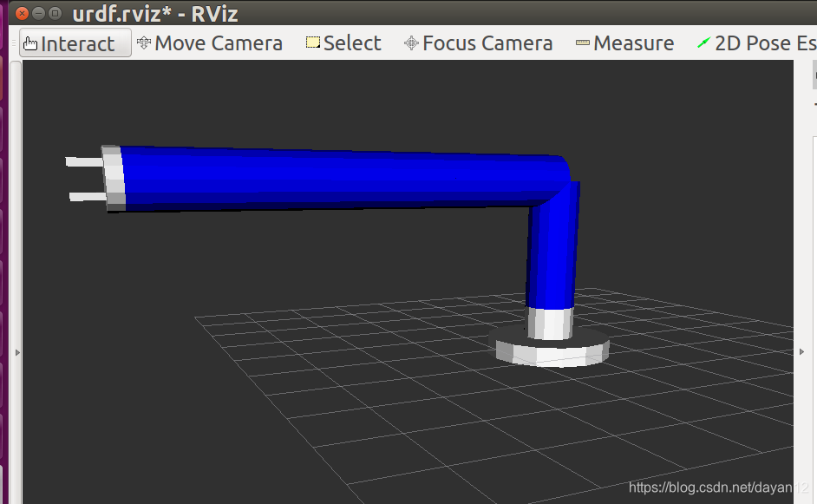The image size is (817, 504).
Task: Select the Interact tool
Action: tap(75, 43)
